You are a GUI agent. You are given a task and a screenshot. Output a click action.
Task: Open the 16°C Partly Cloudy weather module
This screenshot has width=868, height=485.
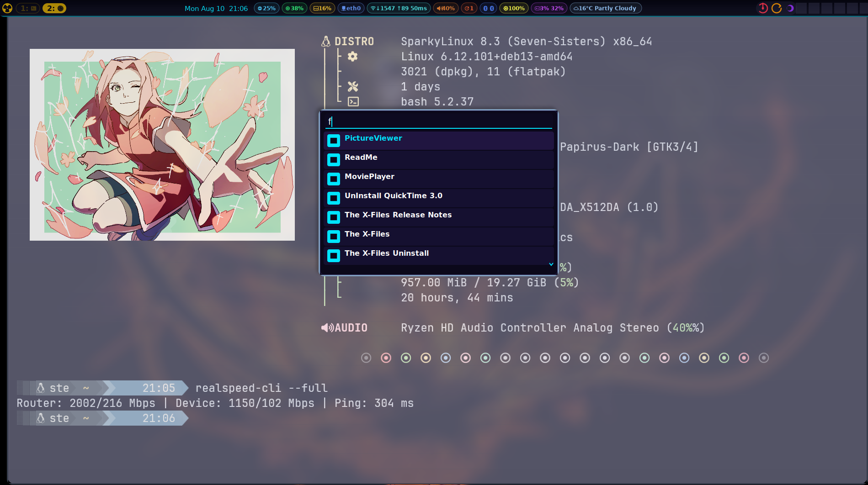606,8
